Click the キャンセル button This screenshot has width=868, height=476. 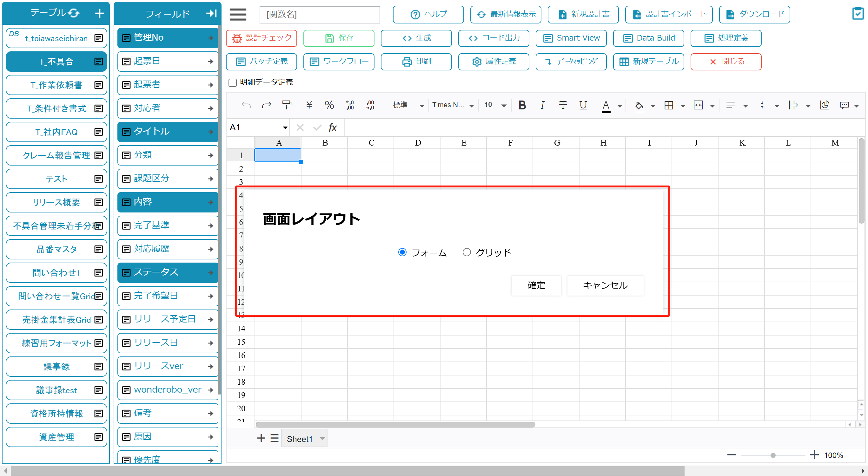605,285
